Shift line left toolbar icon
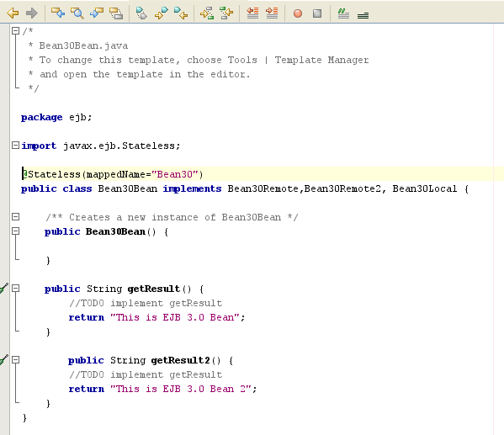Image resolution: width=504 pixels, height=435 pixels. (x=252, y=13)
